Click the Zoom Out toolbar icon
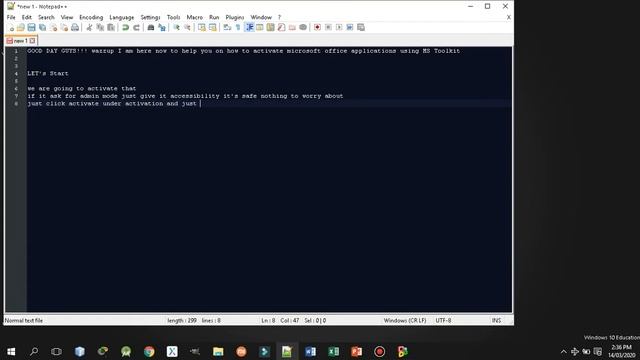The height and width of the screenshot is (360, 640). coord(187,27)
